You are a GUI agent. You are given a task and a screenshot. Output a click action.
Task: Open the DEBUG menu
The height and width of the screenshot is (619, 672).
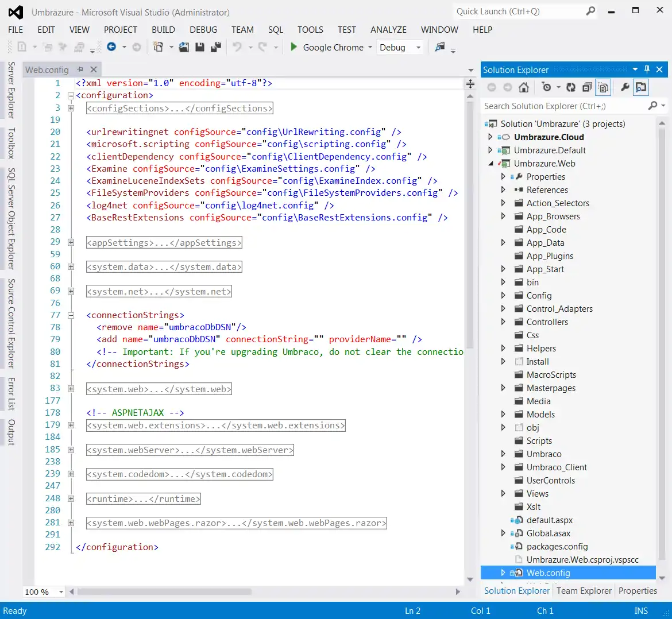point(203,29)
